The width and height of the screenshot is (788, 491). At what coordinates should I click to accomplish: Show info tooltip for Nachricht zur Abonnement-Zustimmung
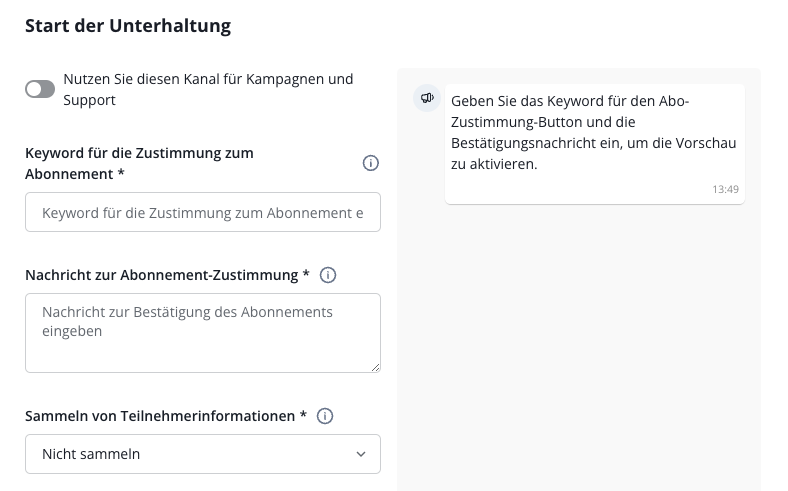(x=327, y=275)
